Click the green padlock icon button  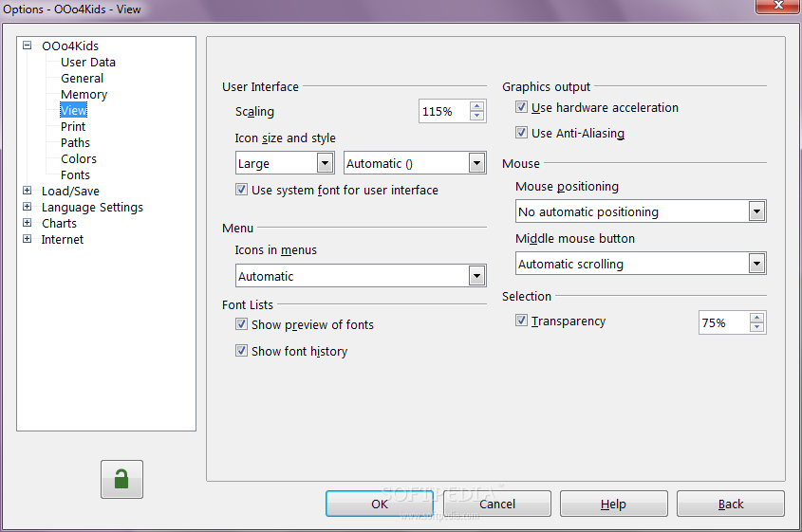point(121,479)
